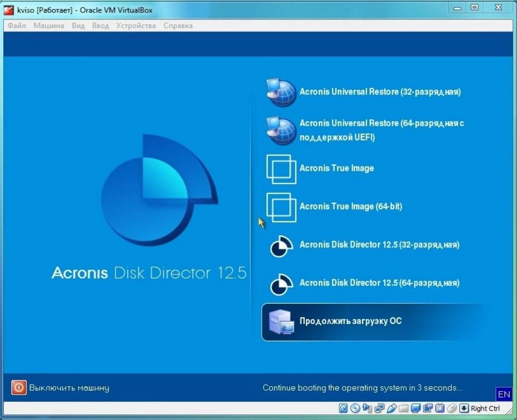This screenshot has width=517, height=420.
Task: Click the mouse integration status icon
Action: point(452,408)
